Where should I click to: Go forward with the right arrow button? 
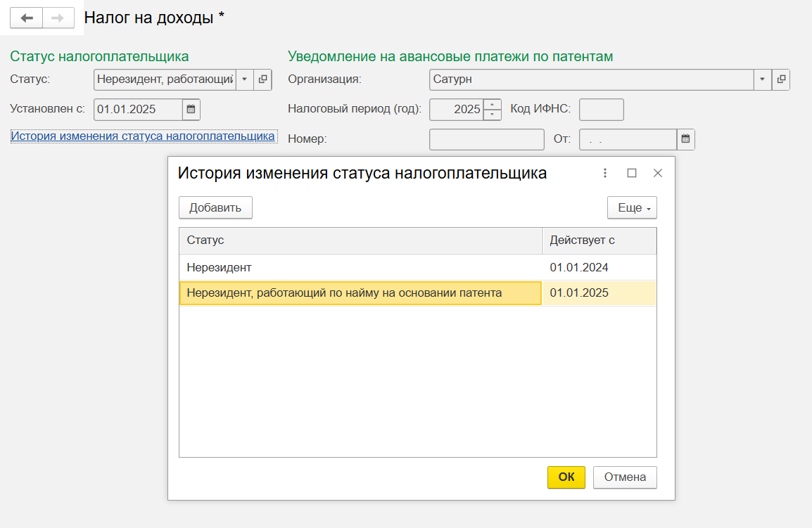pos(58,18)
